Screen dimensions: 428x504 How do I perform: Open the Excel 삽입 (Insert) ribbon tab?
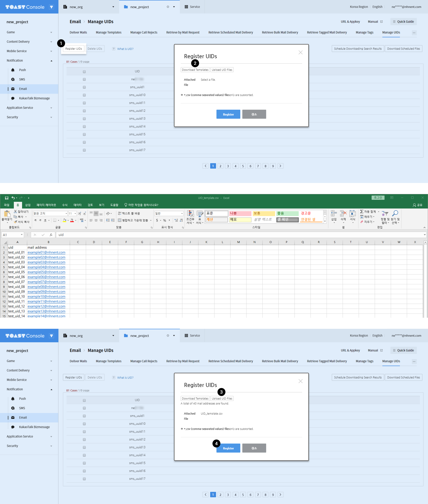[28, 205]
